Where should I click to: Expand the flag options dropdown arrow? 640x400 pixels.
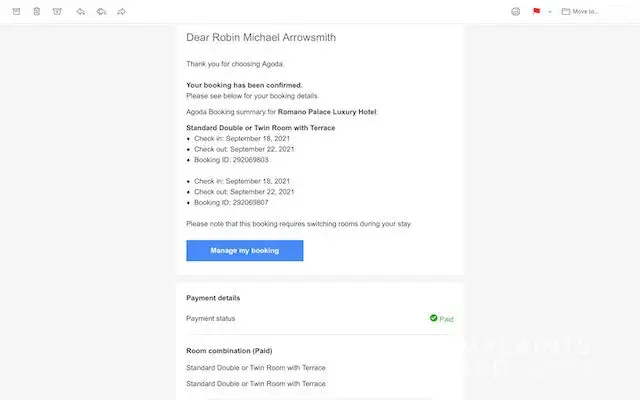(549, 12)
